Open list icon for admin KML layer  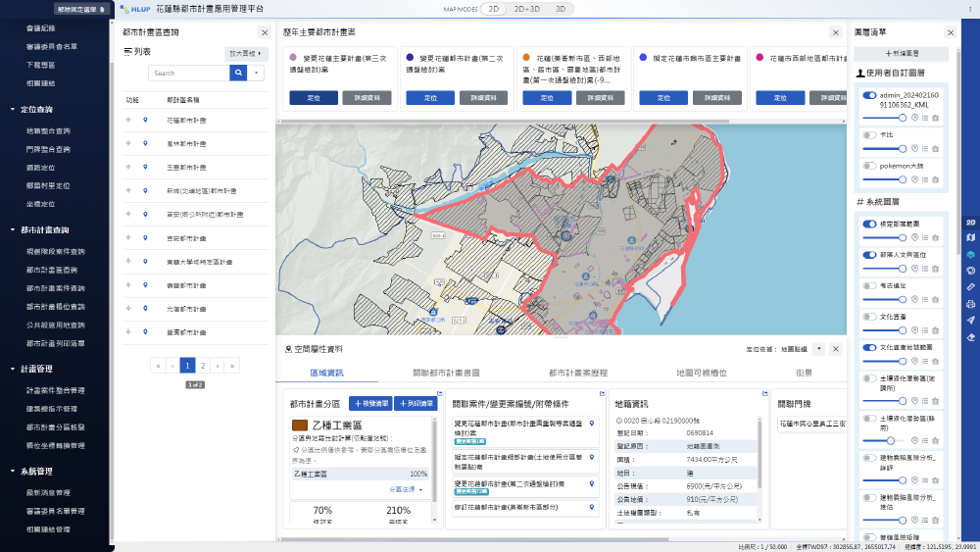pyautogui.click(x=925, y=118)
